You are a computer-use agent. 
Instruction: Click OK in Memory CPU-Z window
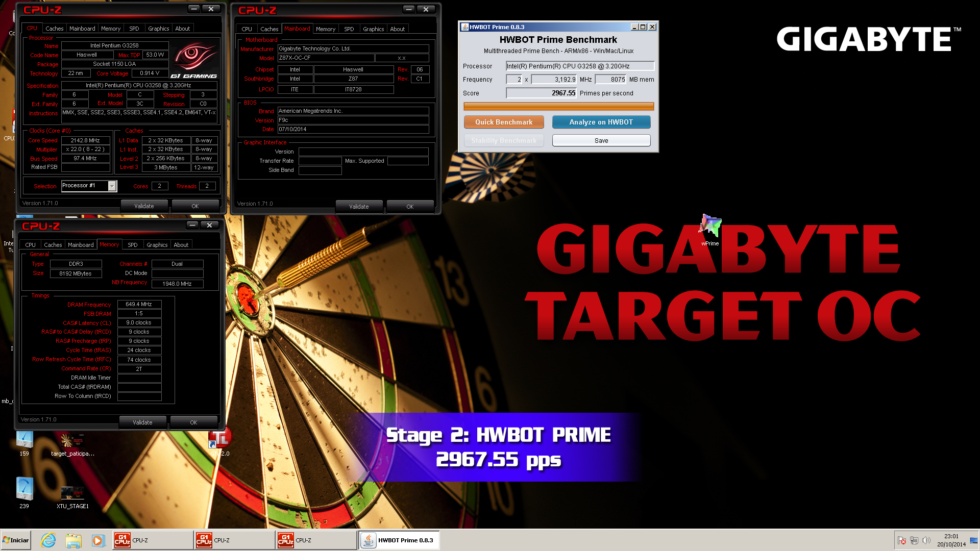coord(193,422)
